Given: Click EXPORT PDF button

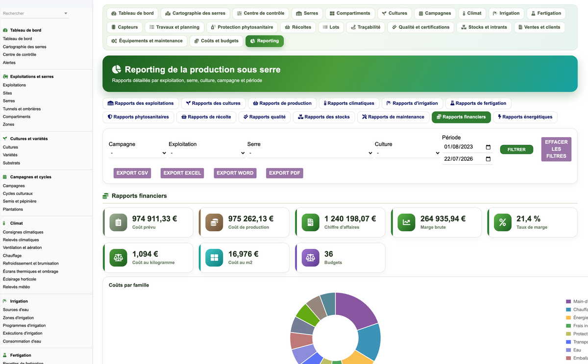Looking at the screenshot, I should 285,173.
